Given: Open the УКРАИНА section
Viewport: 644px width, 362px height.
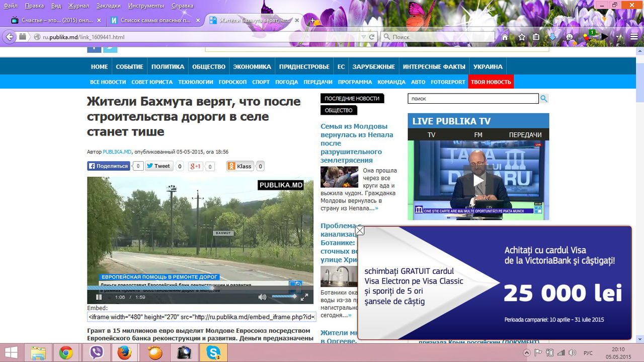Looking at the screenshot, I should tap(488, 66).
